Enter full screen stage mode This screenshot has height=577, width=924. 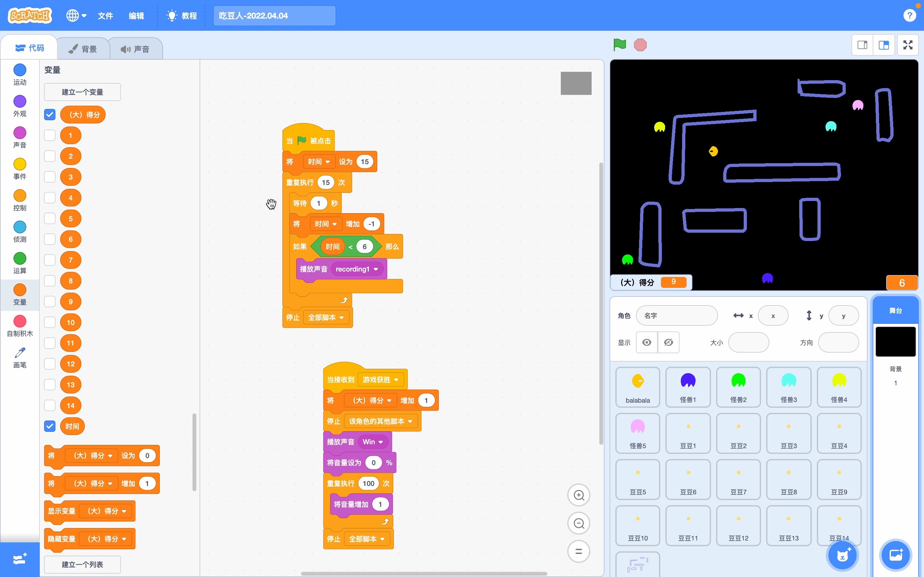[x=908, y=45]
